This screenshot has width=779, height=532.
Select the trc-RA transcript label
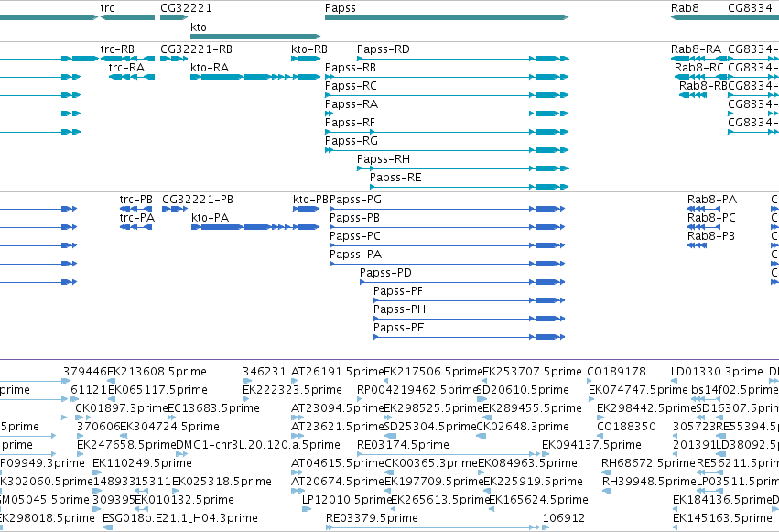click(x=126, y=68)
